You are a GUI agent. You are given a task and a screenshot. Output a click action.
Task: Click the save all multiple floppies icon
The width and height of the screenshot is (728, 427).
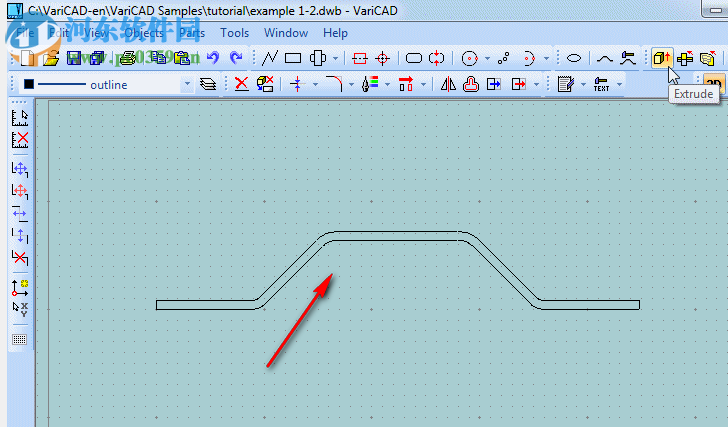(97, 58)
